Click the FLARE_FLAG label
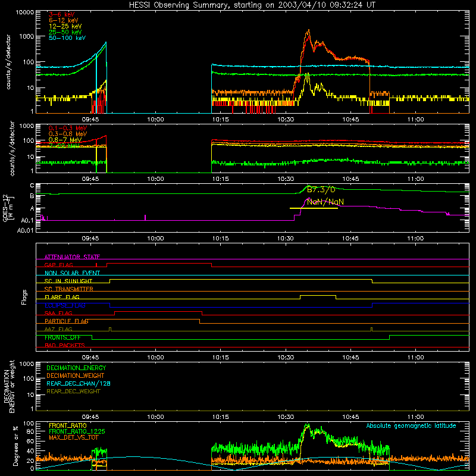Image resolution: width=476 pixels, height=476 pixels. click(x=62, y=297)
